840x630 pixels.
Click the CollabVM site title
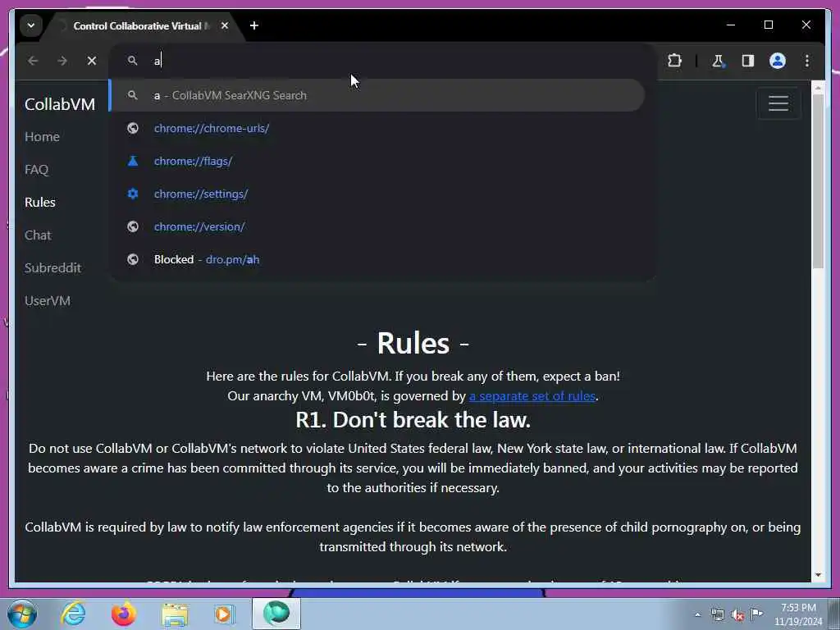pos(59,104)
